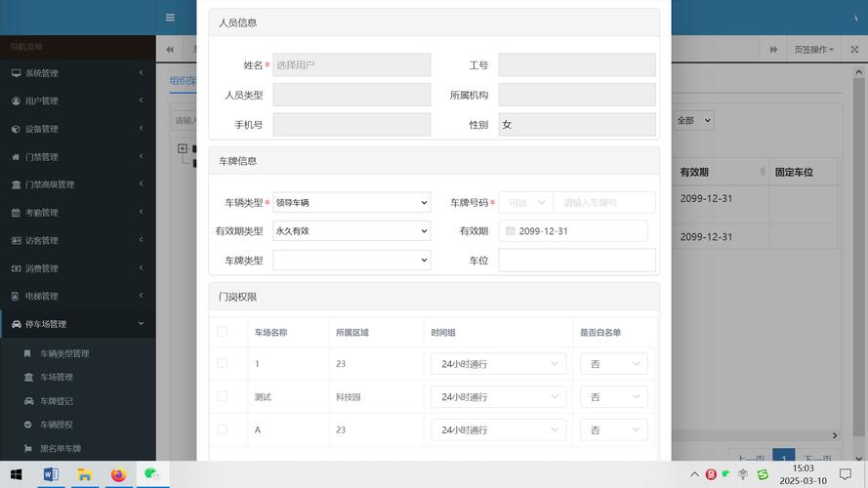This screenshot has width=868, height=488.
Task: Check the checkbox for 车场 A row
Action: point(223,429)
